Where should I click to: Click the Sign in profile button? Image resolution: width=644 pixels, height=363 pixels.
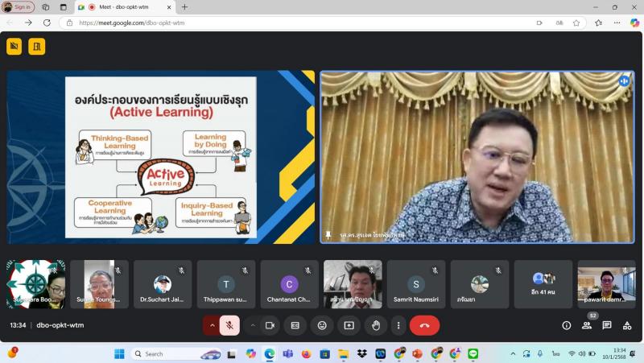pos(18,7)
